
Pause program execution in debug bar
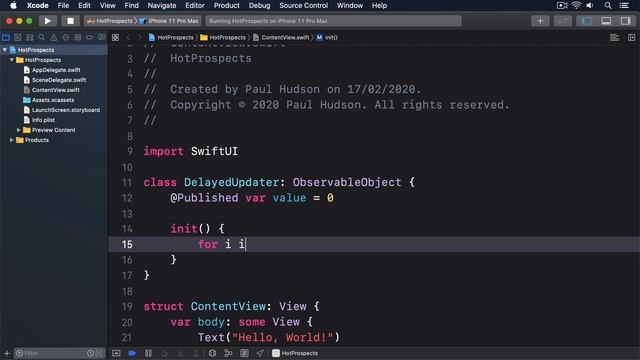pos(148,353)
